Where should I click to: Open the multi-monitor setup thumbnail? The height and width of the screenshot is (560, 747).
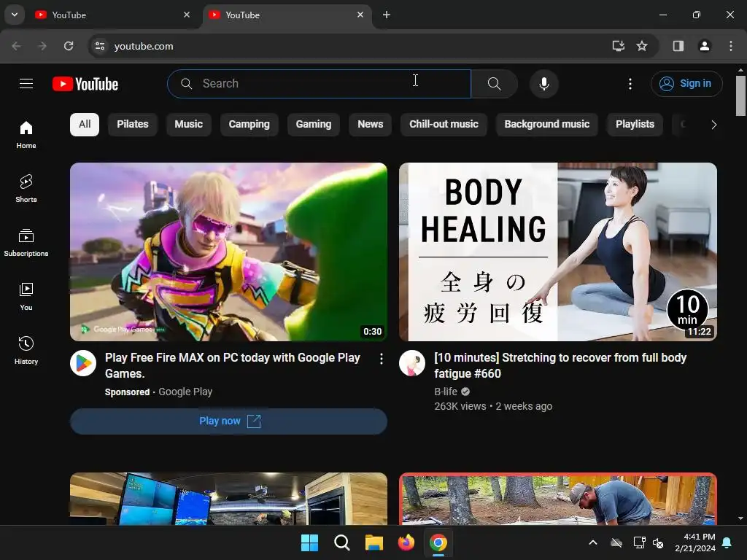tap(228, 499)
